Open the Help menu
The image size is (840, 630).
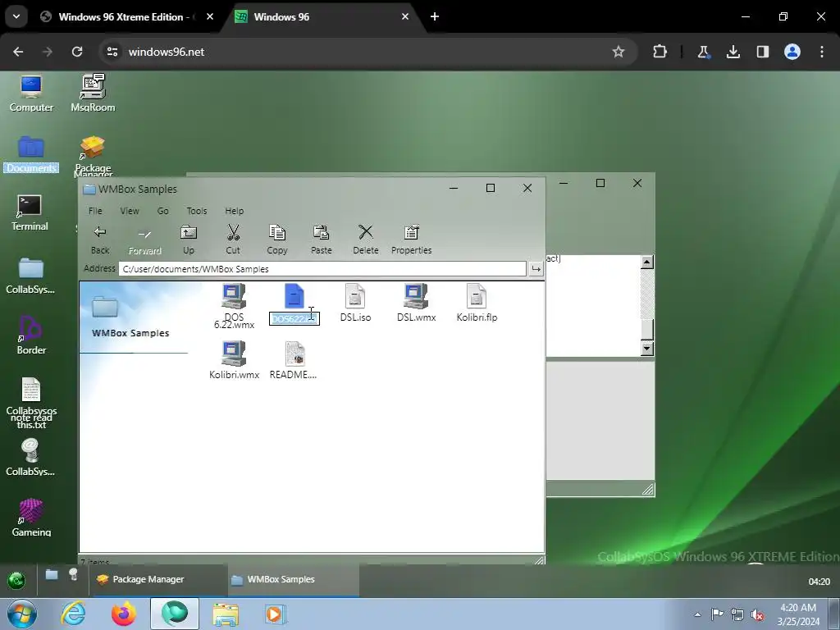click(x=234, y=211)
